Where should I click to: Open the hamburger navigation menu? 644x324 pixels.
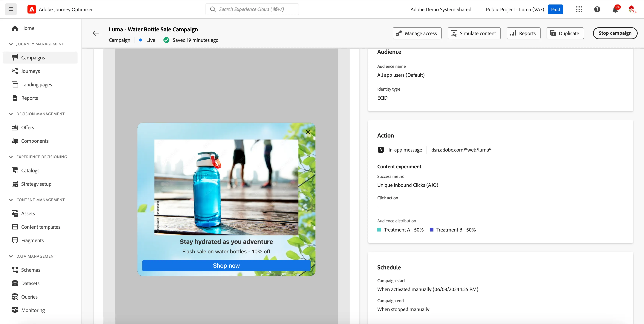pos(11,9)
